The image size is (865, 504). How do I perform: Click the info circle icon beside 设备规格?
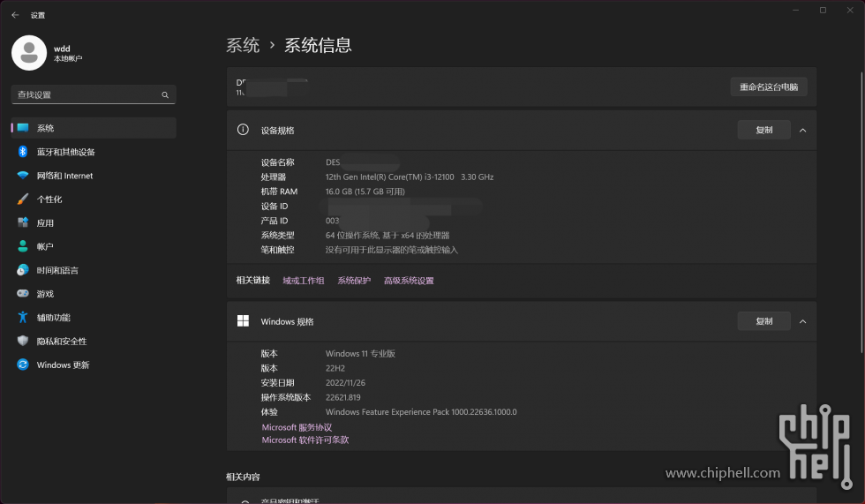[x=243, y=130]
